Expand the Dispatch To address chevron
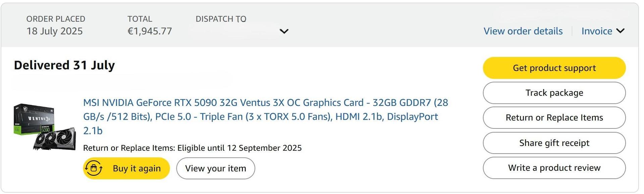Viewport: 644px width, 194px height. pos(284,31)
